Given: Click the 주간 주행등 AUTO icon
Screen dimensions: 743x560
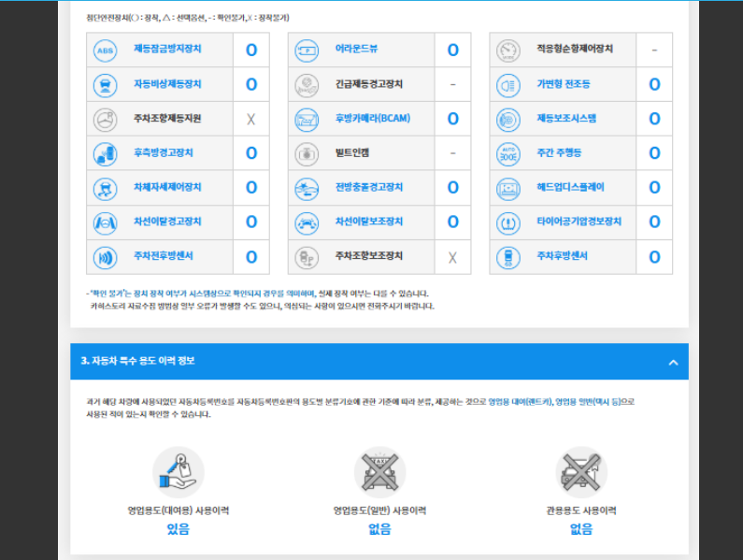Looking at the screenshot, I should point(508,154).
